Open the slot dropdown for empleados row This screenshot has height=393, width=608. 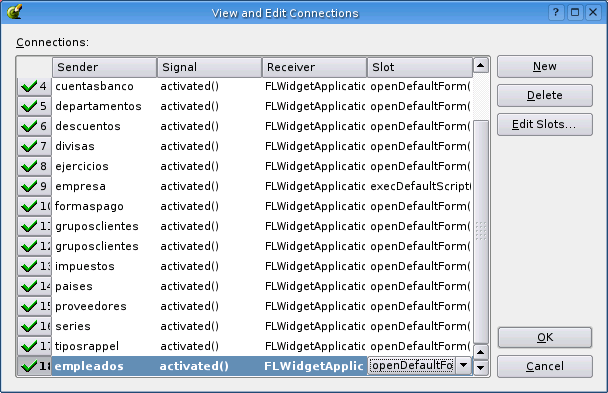point(463,365)
